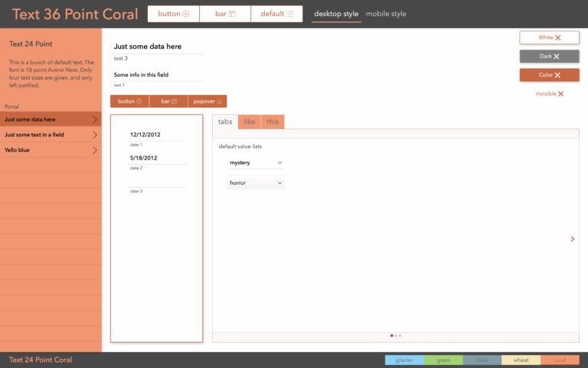588x368 pixels.
Task: Click the 'Invisible' button with X
Action: pos(550,94)
